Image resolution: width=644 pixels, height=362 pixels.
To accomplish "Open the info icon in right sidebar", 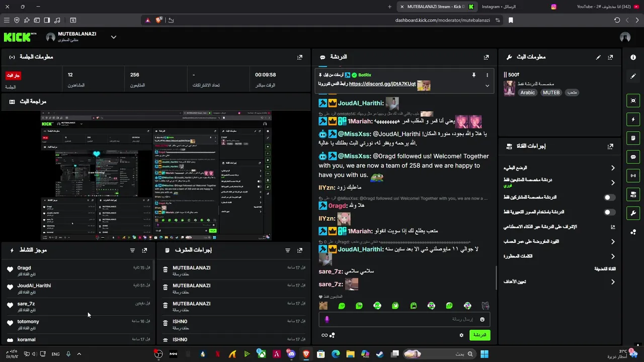I will click(x=633, y=57).
